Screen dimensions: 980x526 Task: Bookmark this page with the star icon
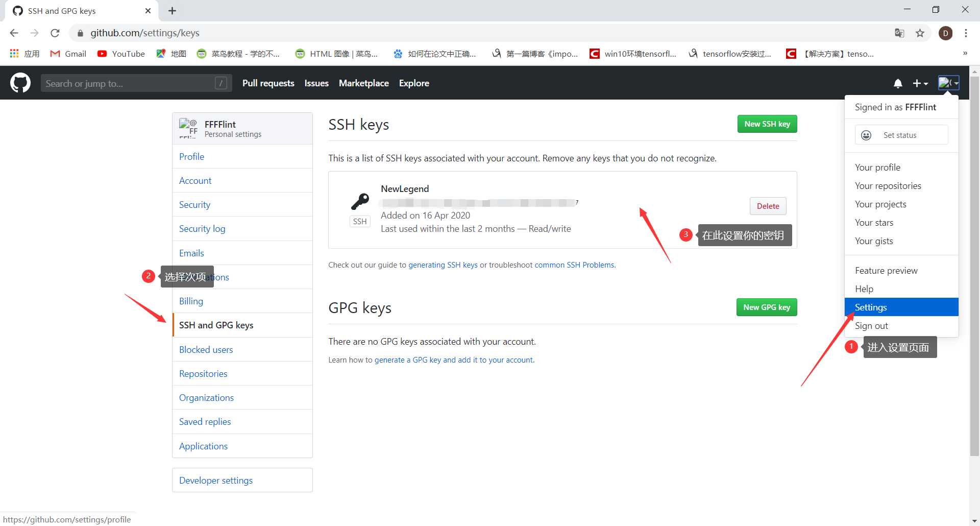point(920,33)
